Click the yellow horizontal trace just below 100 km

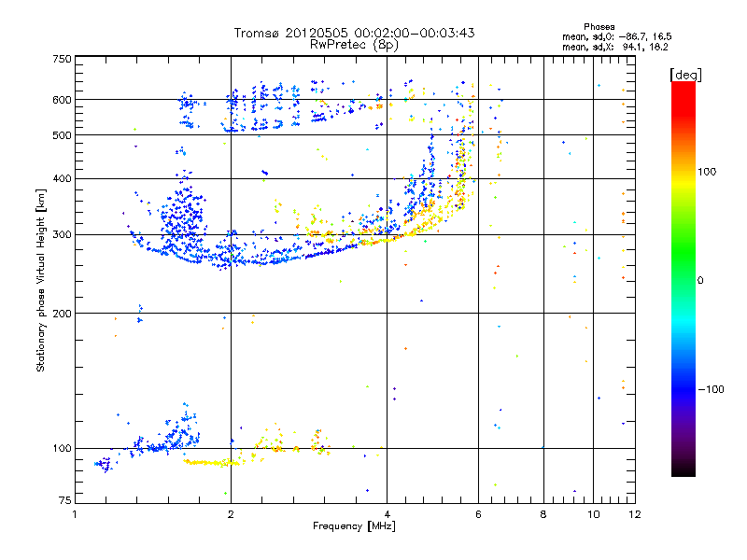pyautogui.click(x=212, y=462)
